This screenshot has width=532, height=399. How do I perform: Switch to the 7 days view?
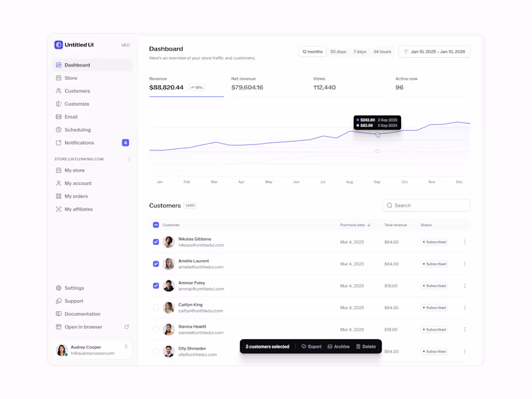(358, 51)
